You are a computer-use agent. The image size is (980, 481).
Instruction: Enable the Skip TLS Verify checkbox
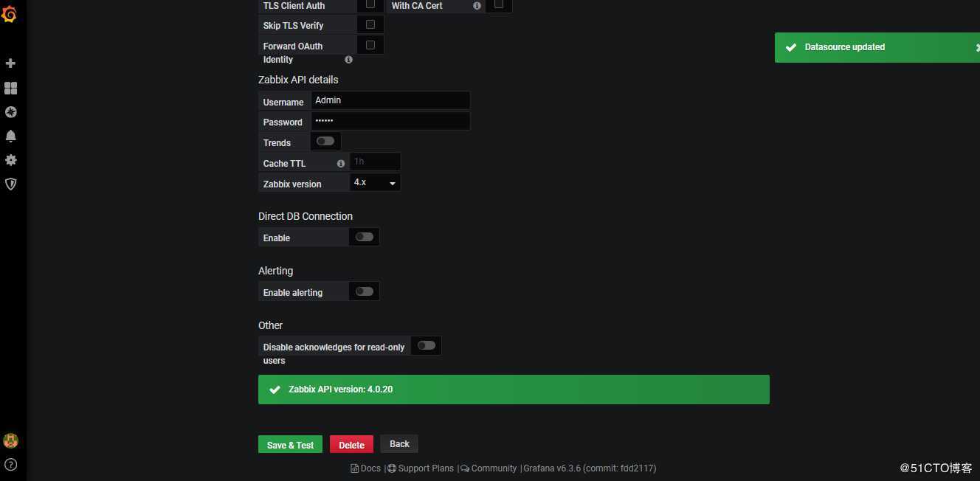click(370, 24)
